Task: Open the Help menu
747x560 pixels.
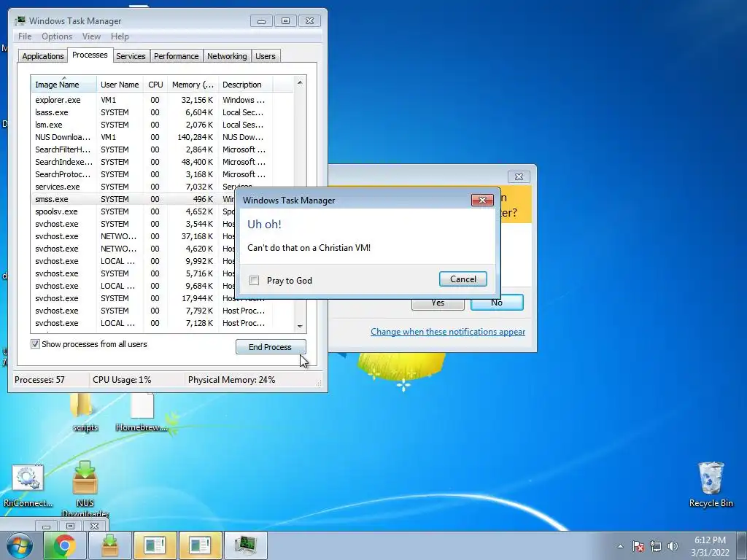Action: click(x=120, y=36)
